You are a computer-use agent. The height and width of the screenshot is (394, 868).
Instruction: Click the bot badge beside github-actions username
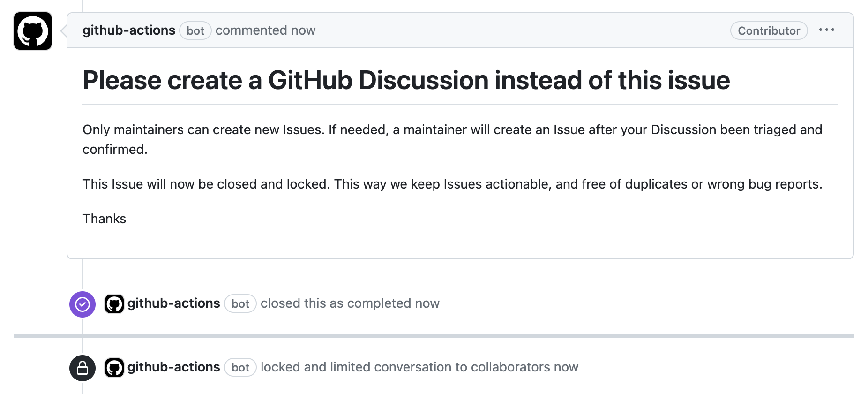(x=195, y=30)
